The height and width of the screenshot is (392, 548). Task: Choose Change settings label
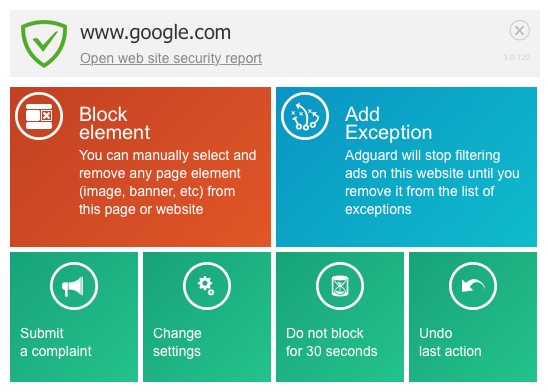177,342
